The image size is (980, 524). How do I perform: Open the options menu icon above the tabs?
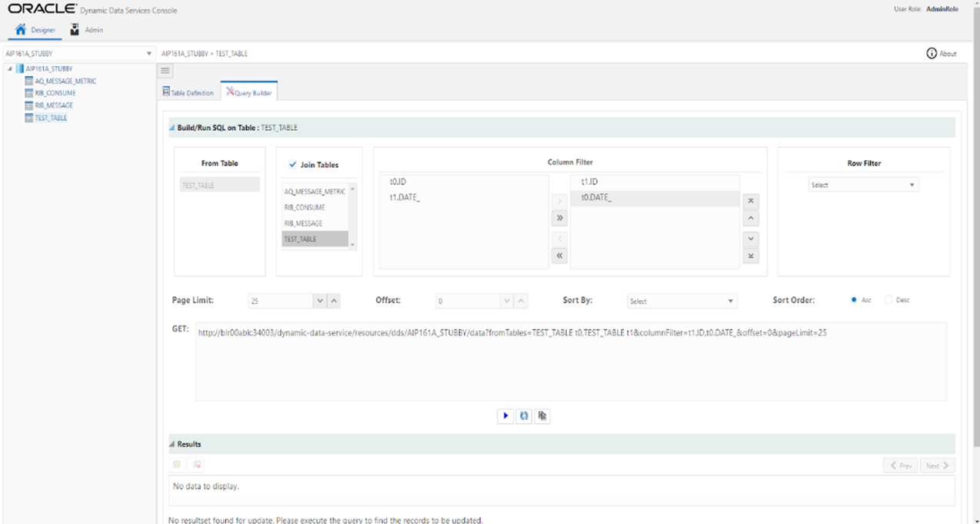[x=165, y=70]
